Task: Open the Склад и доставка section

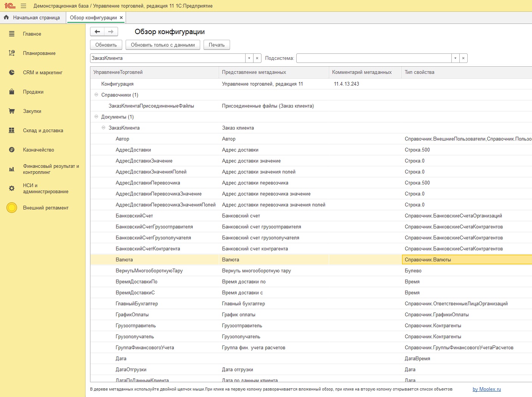Action: (x=43, y=130)
